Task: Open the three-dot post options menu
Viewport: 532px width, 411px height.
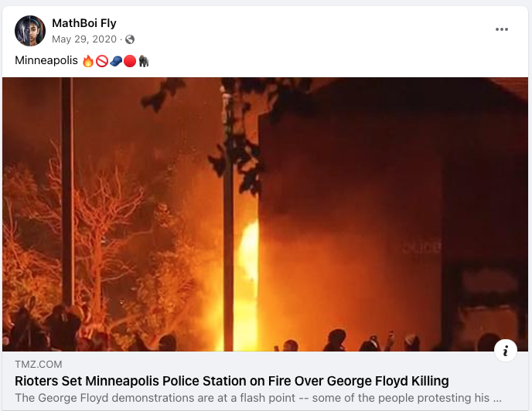Action: [x=502, y=29]
